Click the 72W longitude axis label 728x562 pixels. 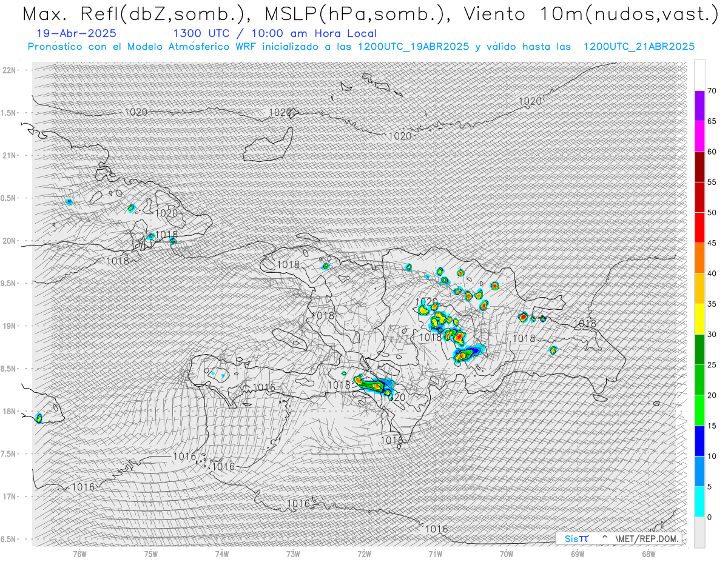coord(364,554)
